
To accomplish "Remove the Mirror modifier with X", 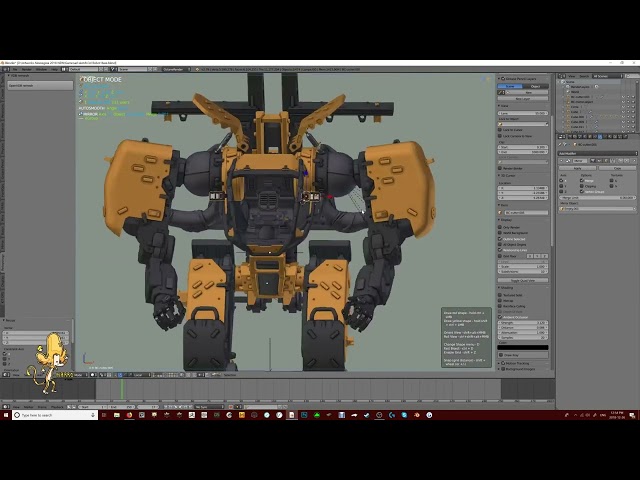I will tap(634, 161).
